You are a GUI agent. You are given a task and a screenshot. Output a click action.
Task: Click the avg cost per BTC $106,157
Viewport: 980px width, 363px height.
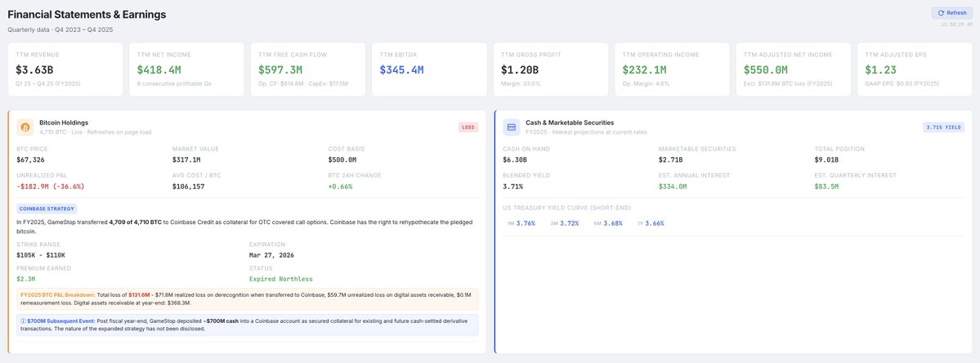click(x=188, y=186)
